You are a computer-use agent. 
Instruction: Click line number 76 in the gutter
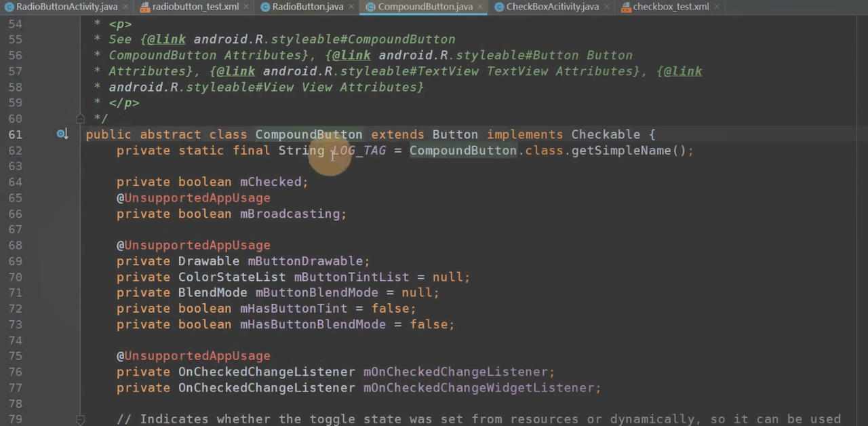coord(15,372)
